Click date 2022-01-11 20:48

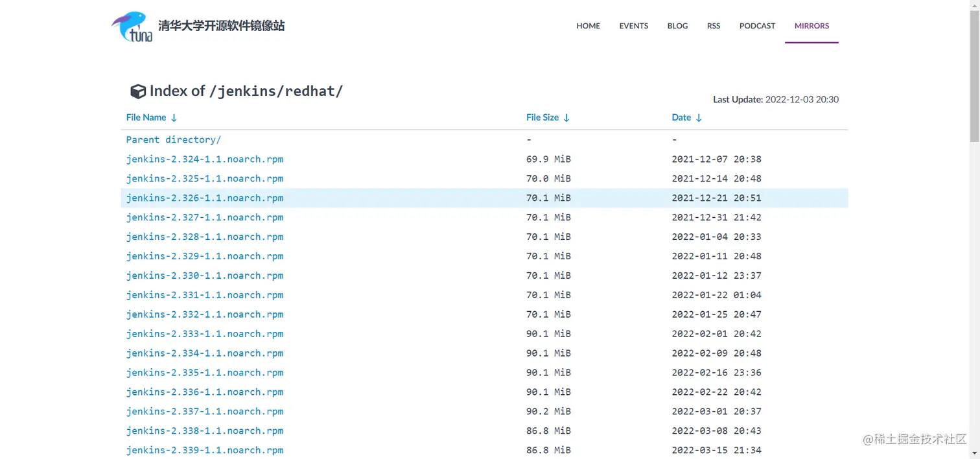click(x=717, y=256)
